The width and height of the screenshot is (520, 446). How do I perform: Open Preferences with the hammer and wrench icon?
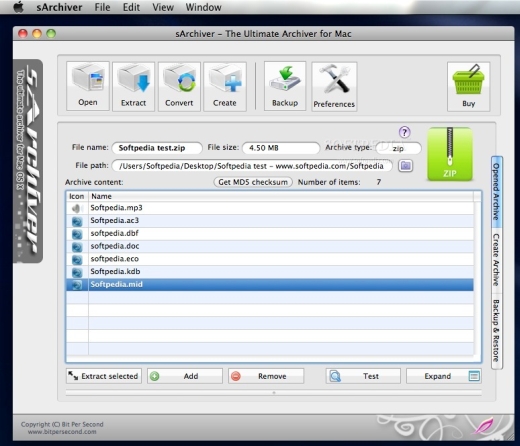coord(334,86)
